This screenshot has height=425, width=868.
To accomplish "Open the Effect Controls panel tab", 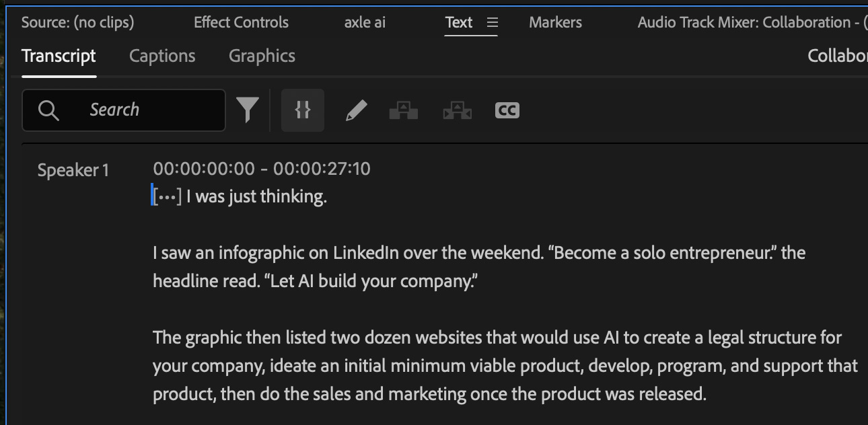I will pyautogui.click(x=241, y=23).
